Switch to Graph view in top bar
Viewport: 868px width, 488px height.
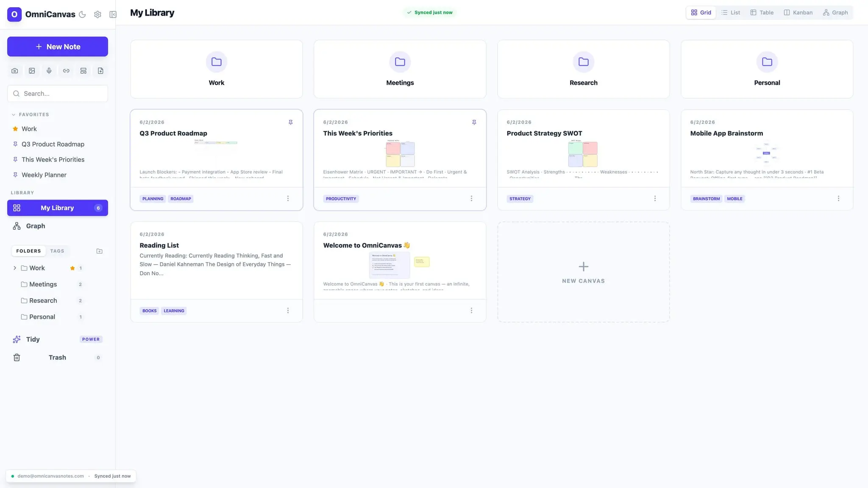click(835, 13)
